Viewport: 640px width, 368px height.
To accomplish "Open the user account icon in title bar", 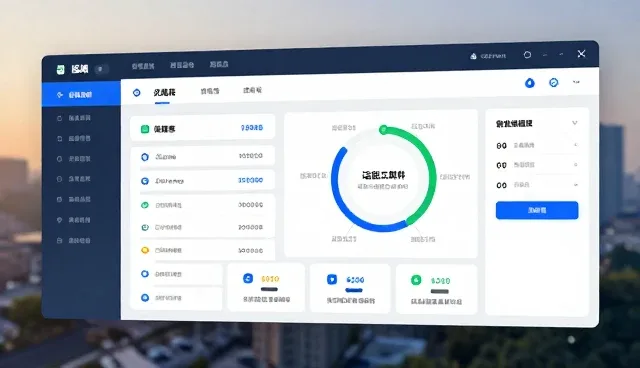I will (473, 56).
